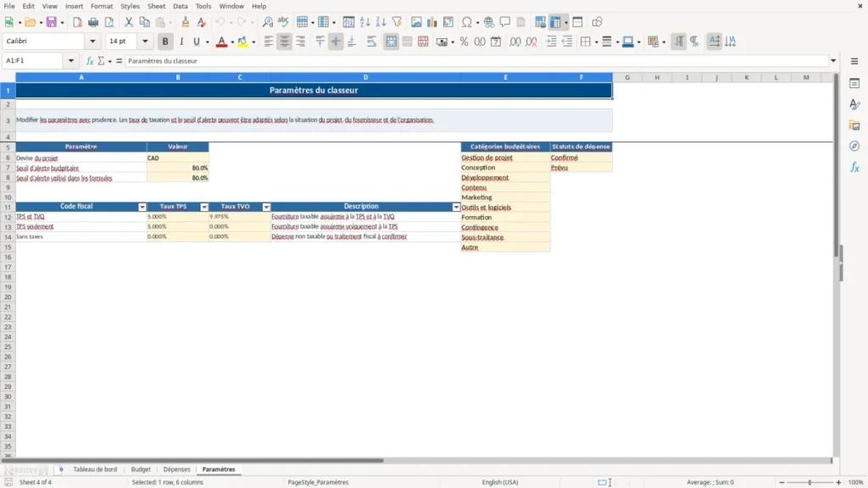Image resolution: width=868 pixels, height=488 pixels.
Task: Insert a chart from the toolbar
Action: (431, 22)
